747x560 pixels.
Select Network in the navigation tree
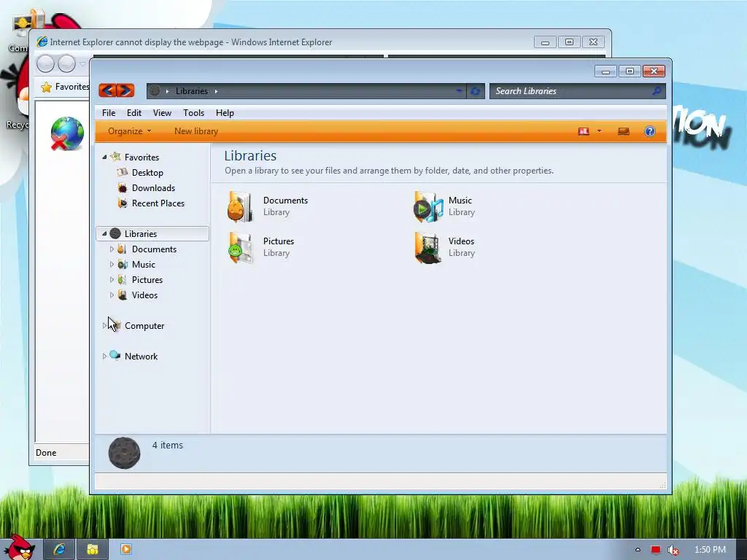pos(141,356)
